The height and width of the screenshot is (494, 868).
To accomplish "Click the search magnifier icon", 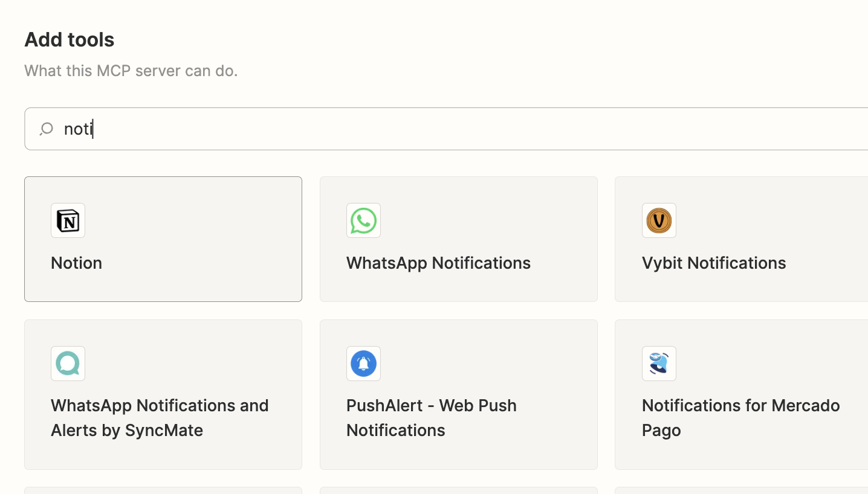I will (46, 129).
